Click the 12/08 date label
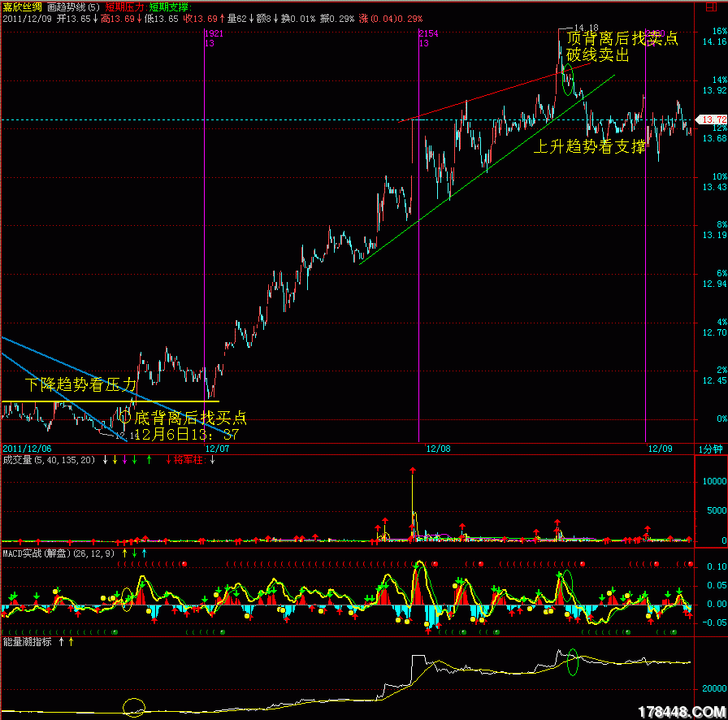This screenshot has width=728, height=720. [x=438, y=449]
